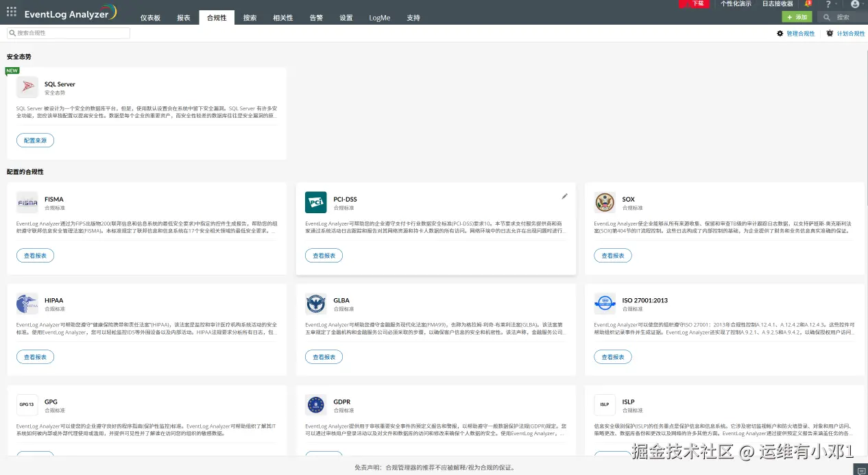Click the red 下载 button

(694, 3)
